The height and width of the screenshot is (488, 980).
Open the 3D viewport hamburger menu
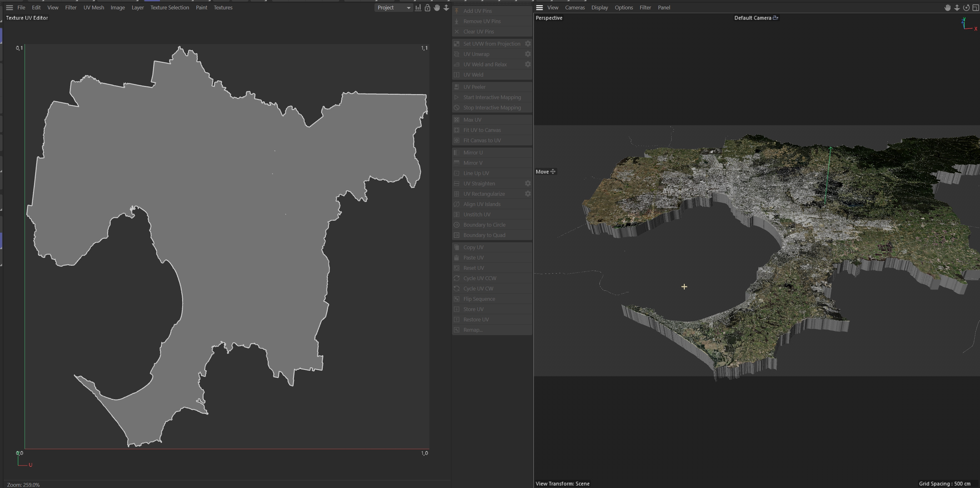tap(539, 8)
